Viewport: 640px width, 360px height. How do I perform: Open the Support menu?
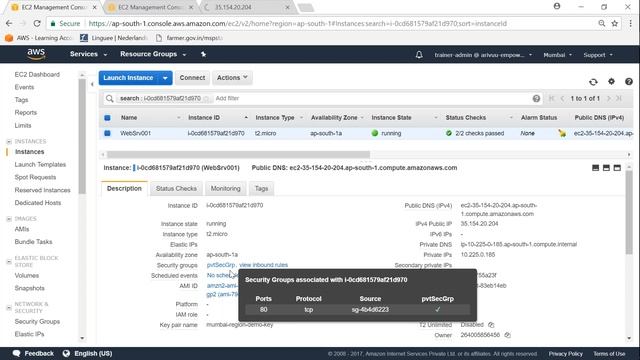[598, 55]
